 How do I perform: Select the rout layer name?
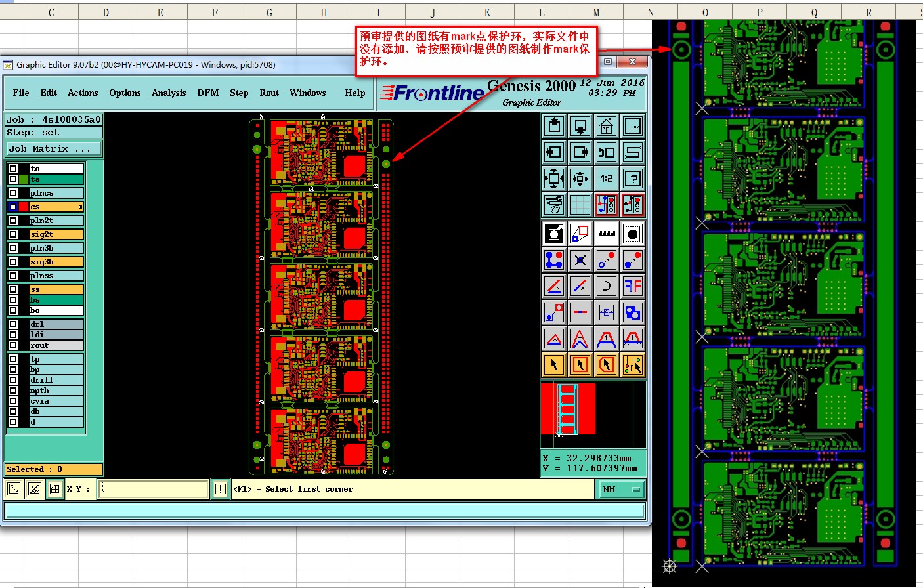click(56, 345)
